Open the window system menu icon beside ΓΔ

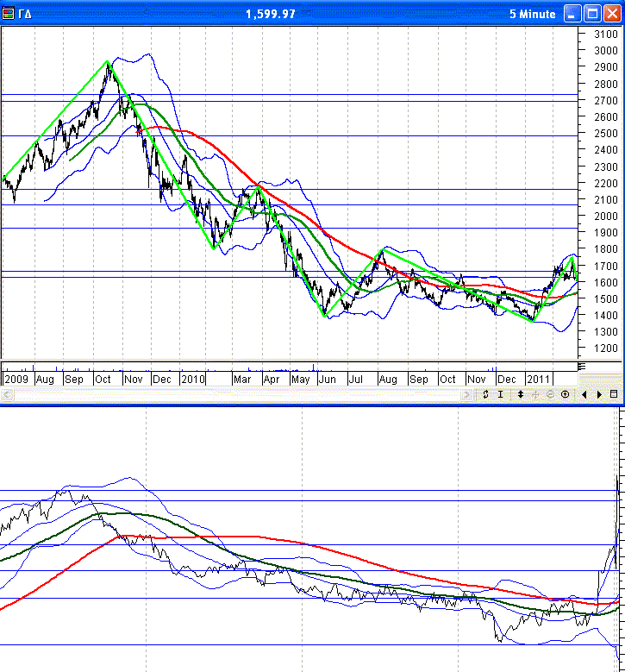9,14
